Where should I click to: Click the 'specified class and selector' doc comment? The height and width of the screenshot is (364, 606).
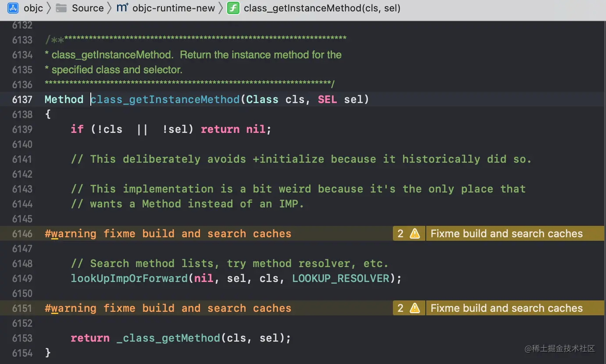[114, 70]
